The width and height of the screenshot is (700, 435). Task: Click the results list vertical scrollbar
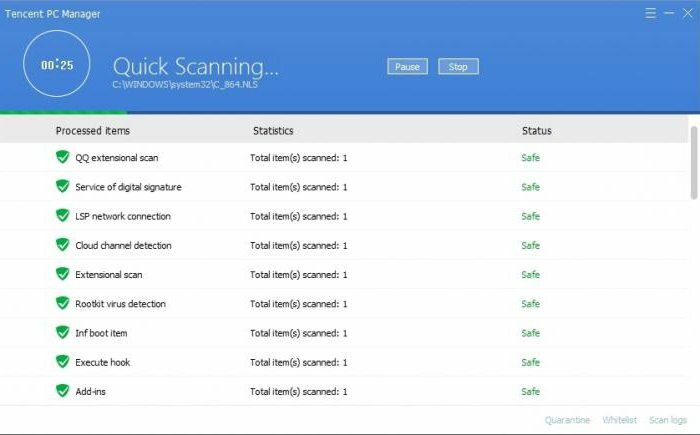(694, 163)
